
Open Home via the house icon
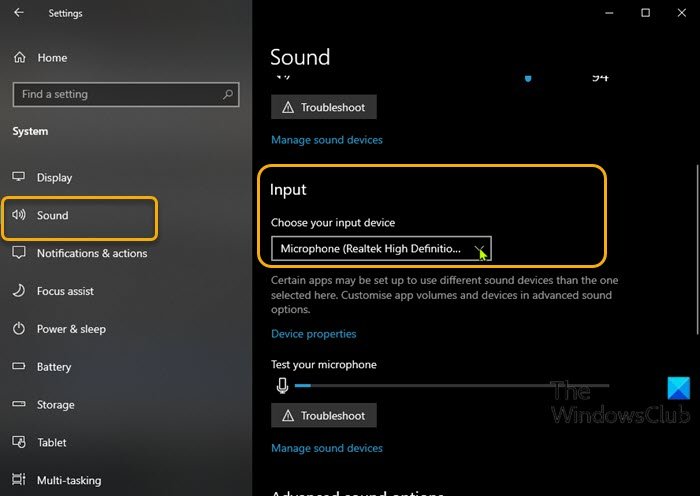point(19,58)
